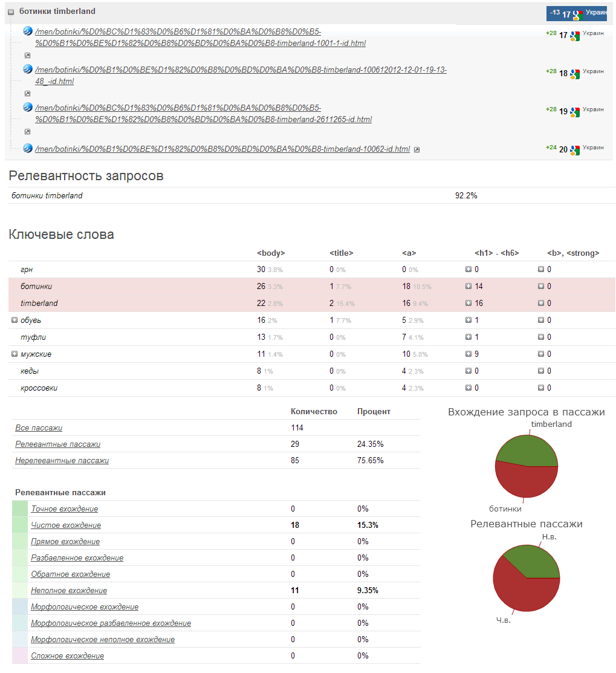
Task: Click the 24.35% relevant passages percentage
Action: [x=370, y=444]
